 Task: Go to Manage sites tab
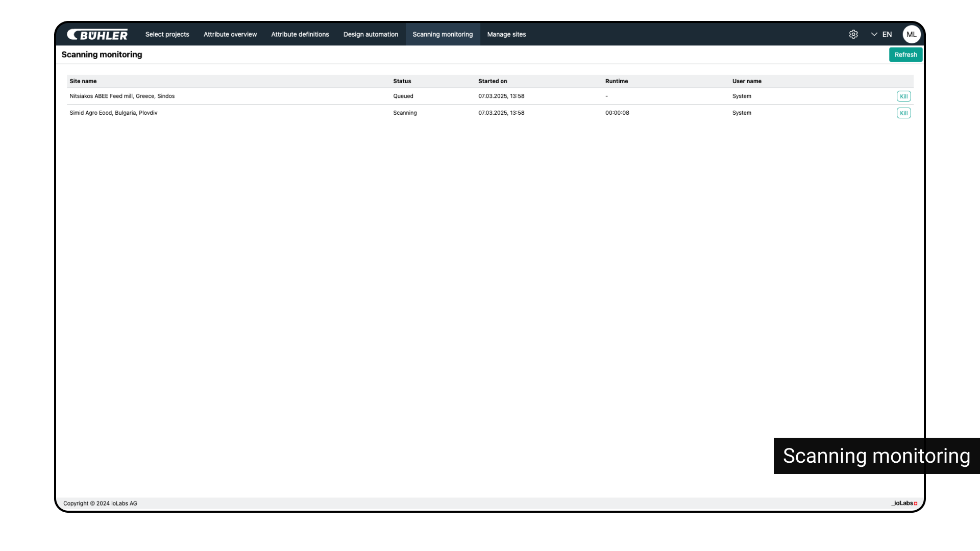pos(506,34)
